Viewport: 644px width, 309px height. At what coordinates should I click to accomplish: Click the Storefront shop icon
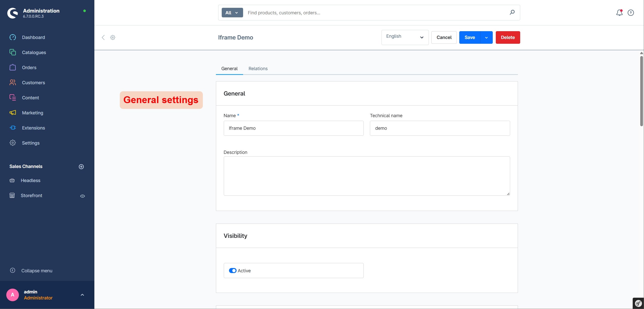click(x=12, y=195)
